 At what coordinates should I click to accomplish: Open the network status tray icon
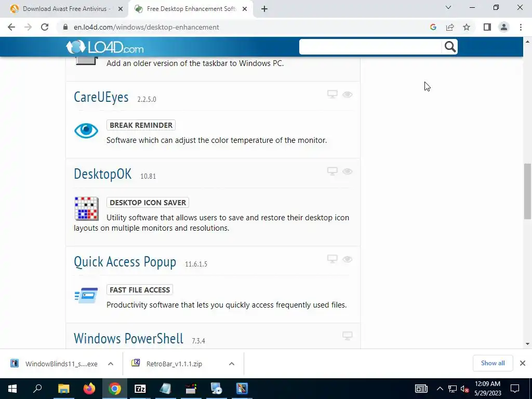(453, 389)
